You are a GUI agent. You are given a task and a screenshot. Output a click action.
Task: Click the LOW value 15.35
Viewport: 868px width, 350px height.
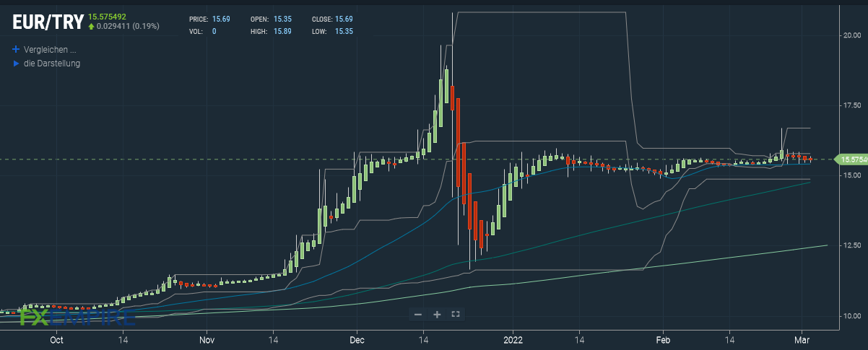click(x=344, y=32)
